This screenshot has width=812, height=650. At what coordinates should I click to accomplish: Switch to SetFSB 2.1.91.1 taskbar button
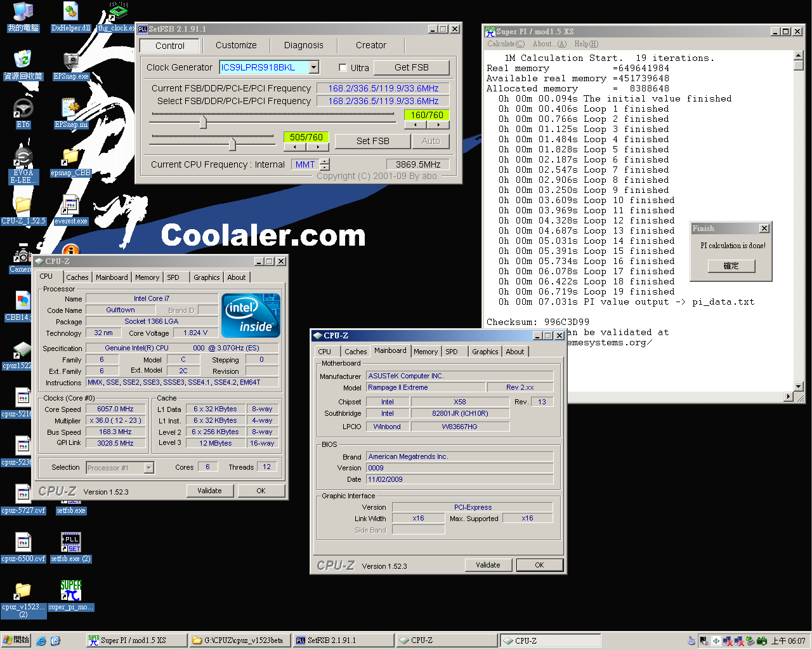pos(343,640)
